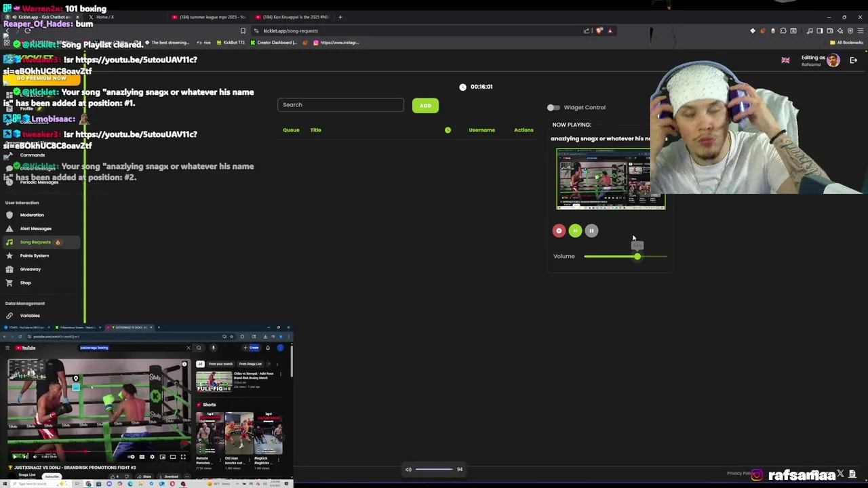Open the Creator Dashboard bookmark

pyautogui.click(x=273, y=43)
